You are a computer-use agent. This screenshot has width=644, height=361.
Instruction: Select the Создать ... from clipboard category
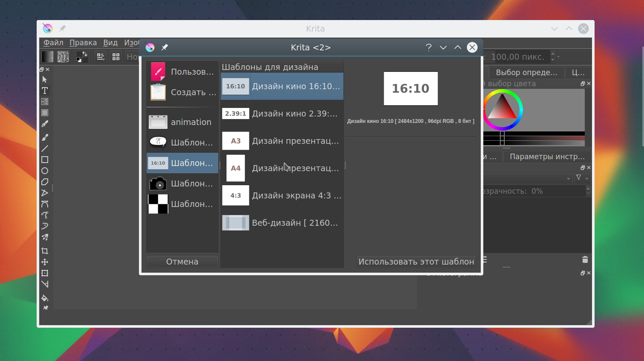coord(182,92)
